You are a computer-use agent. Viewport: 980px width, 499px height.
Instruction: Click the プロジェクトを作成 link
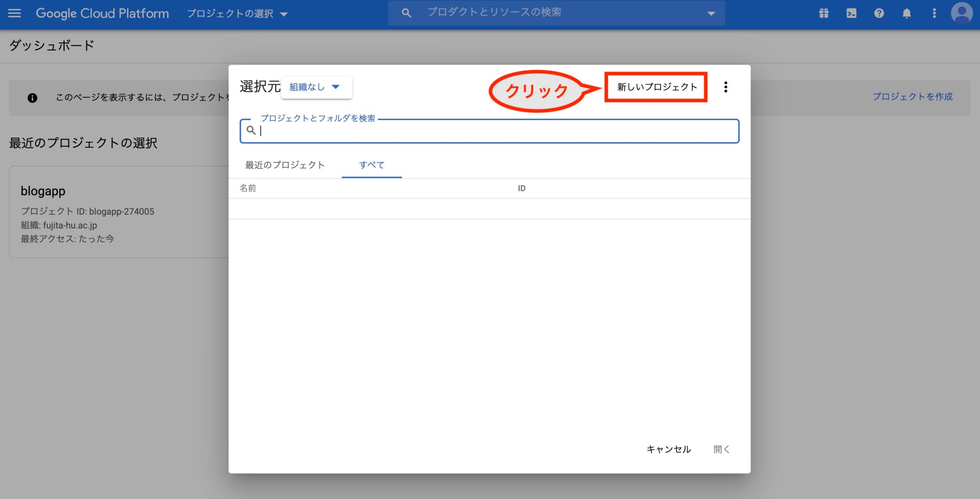coord(913,96)
